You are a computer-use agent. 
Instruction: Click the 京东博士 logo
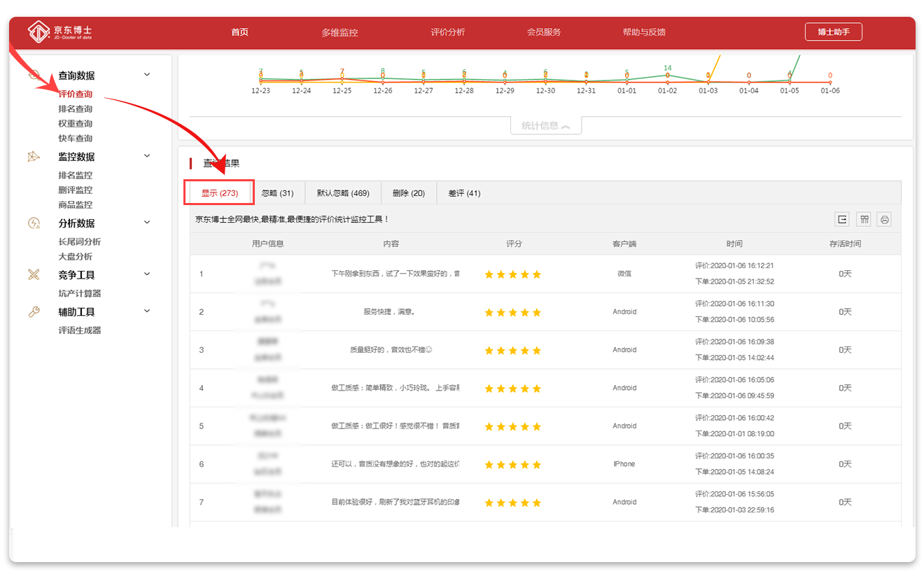[x=59, y=32]
